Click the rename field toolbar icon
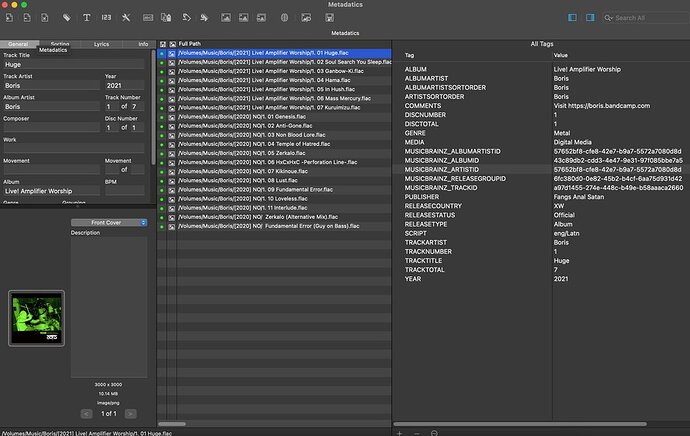Screen dimensions: 690x436 click(x=148, y=18)
